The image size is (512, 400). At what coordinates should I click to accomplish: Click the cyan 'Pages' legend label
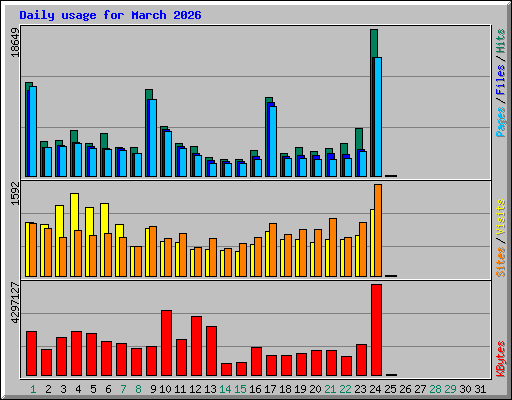pyautogui.click(x=501, y=122)
